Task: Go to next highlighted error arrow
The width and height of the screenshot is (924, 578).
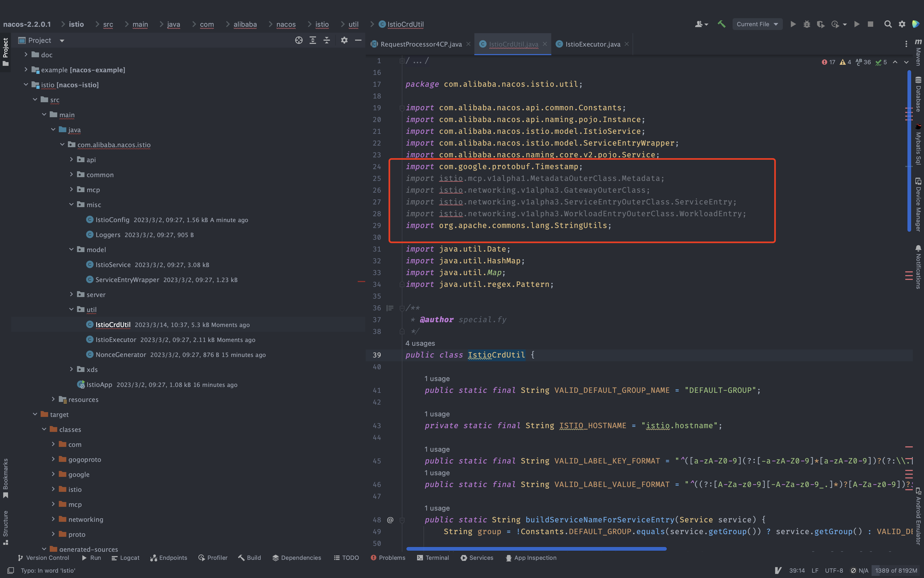Action: point(906,62)
